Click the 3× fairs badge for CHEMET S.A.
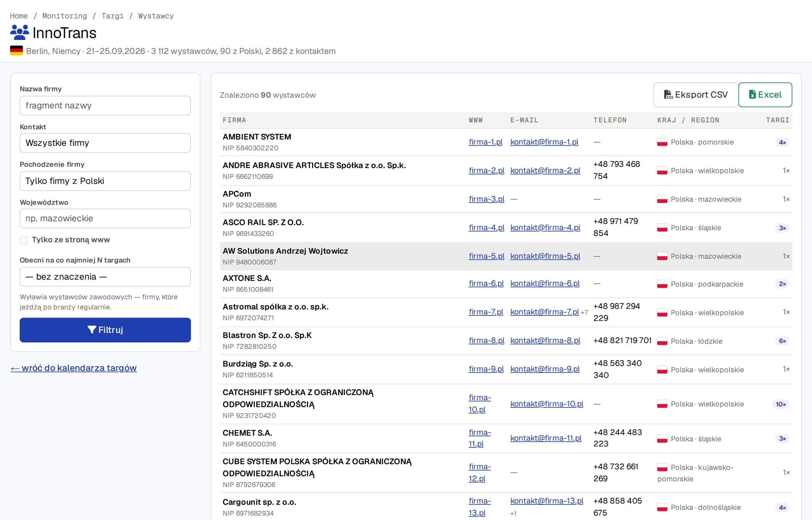The image size is (812, 520). (782, 439)
